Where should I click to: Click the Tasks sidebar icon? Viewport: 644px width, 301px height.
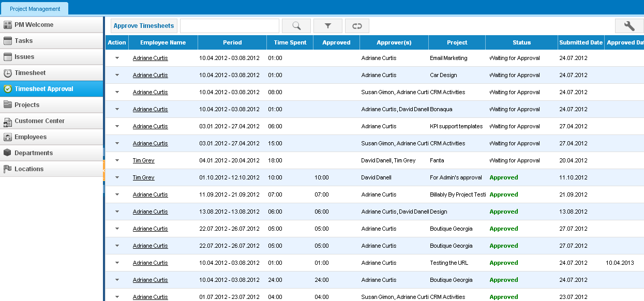pyautogui.click(x=8, y=41)
